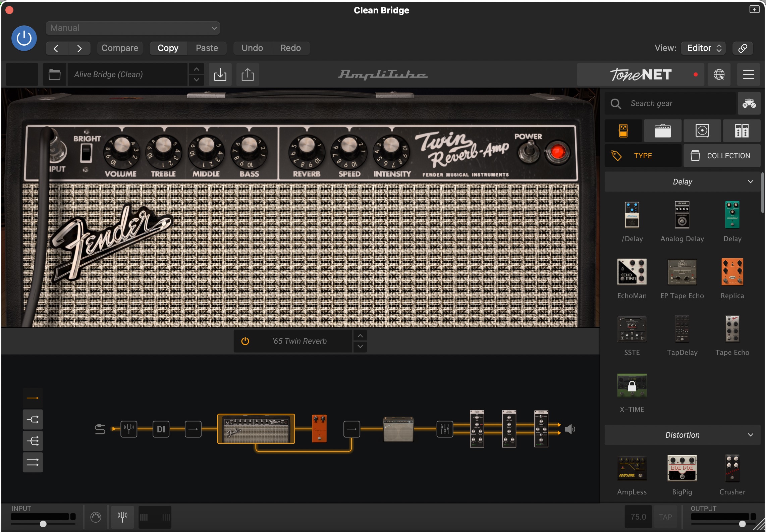Click the save preset download icon

(220, 74)
